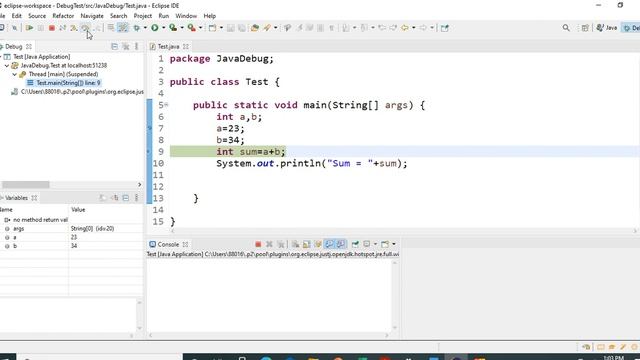This screenshot has height=360, width=640.
Task: Collapse All in the Variables view toolbar
Action: [x=126, y=198]
